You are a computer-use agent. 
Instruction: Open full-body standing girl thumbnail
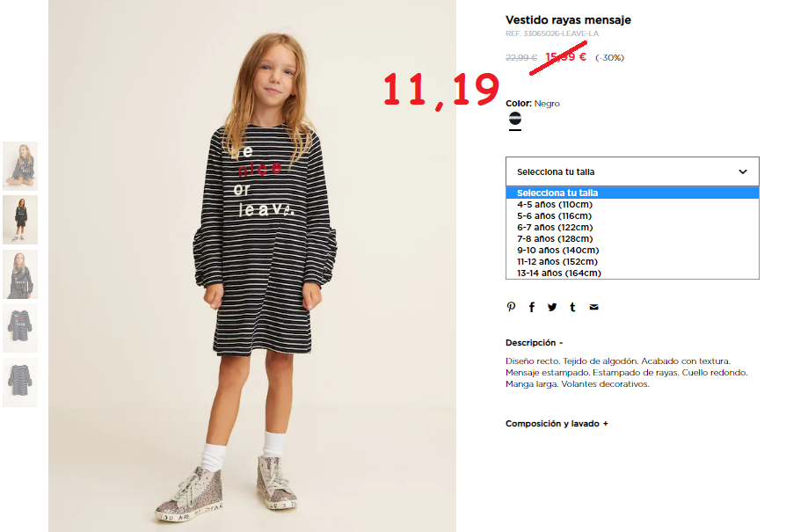tap(20, 220)
